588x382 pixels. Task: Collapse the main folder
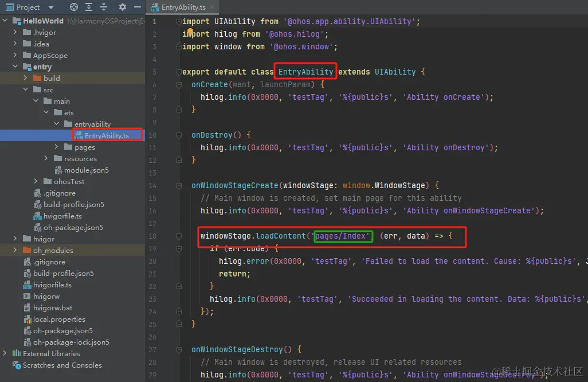coord(36,101)
